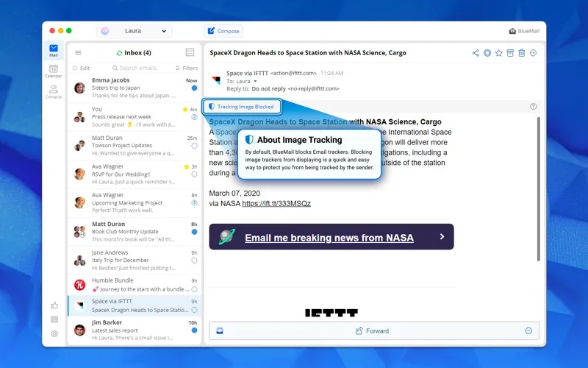
Task: Toggle read status of Emma Jacobs email
Action: (194, 88)
